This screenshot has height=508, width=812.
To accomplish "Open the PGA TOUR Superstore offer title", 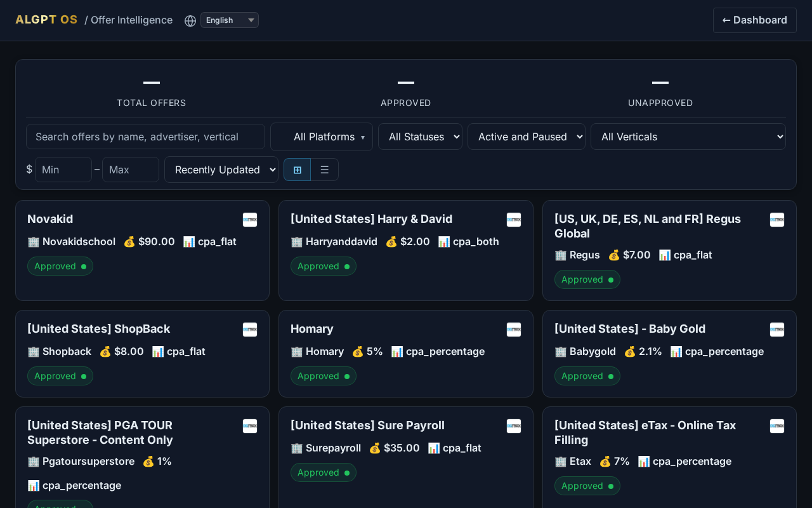I will (100, 432).
